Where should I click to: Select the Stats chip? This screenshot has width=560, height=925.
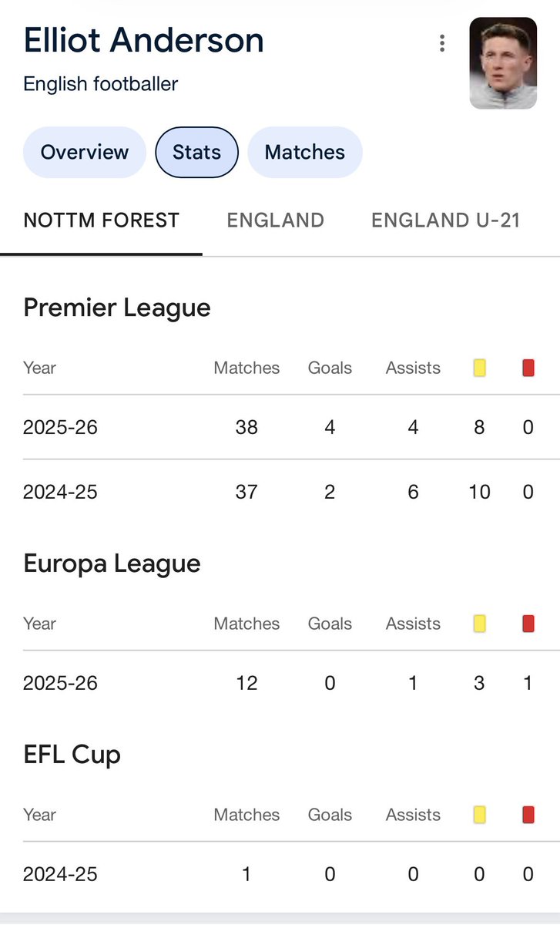[x=197, y=152]
